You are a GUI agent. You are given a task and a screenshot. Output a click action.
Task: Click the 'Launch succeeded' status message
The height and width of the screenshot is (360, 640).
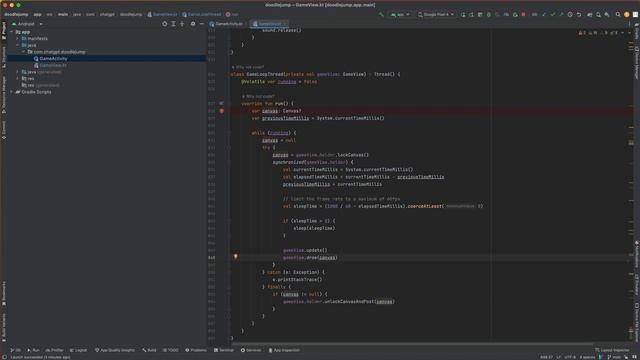click(x=40, y=357)
